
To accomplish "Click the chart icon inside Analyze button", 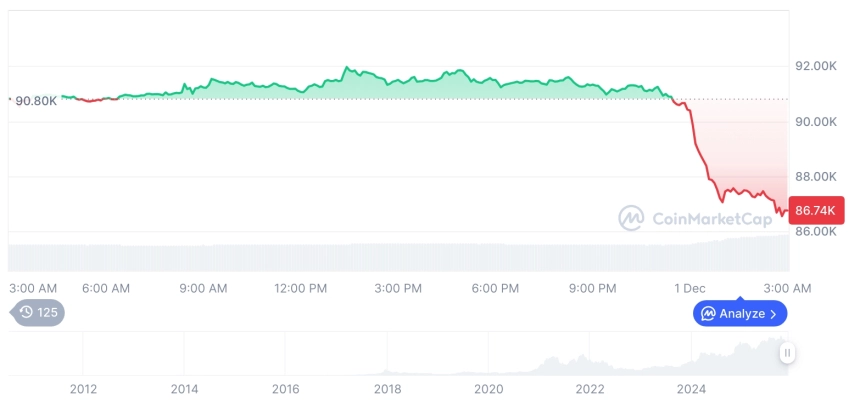I will (x=708, y=314).
